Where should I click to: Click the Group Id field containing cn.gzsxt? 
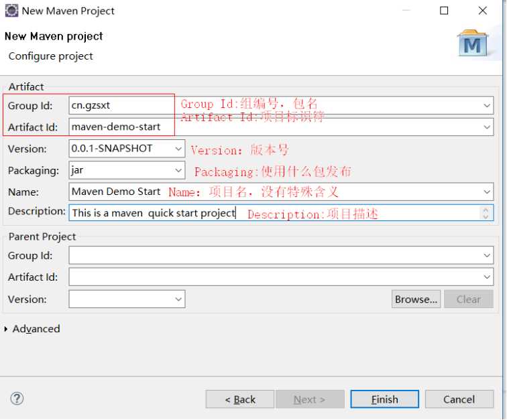281,105
